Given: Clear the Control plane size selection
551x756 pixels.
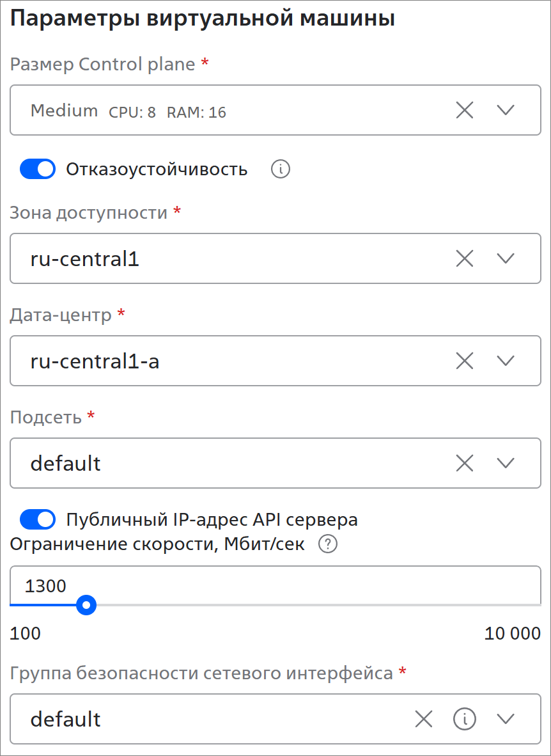Looking at the screenshot, I should point(465,110).
